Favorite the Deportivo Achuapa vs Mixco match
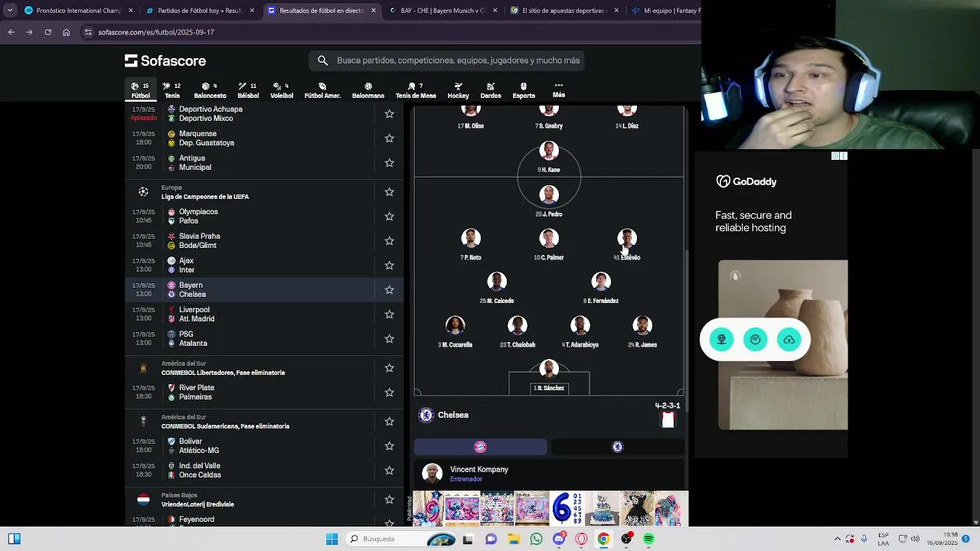This screenshot has height=551, width=980. 389,114
